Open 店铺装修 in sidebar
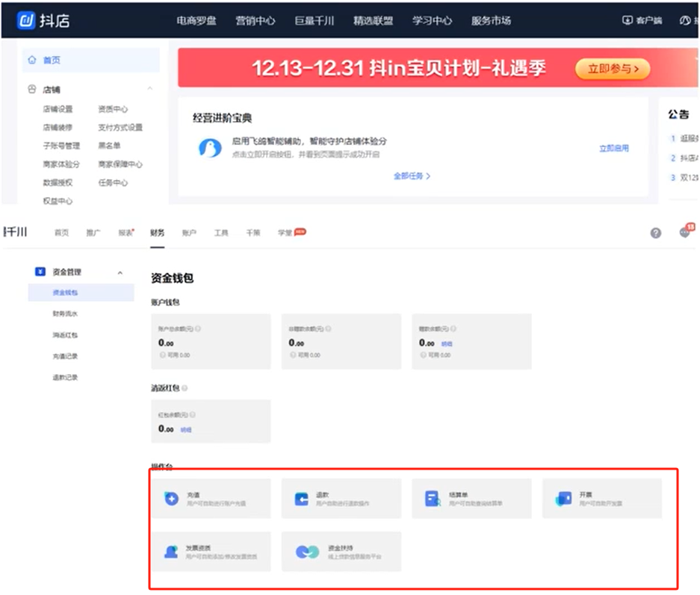Image resolution: width=700 pixels, height=595 pixels. tap(58, 127)
